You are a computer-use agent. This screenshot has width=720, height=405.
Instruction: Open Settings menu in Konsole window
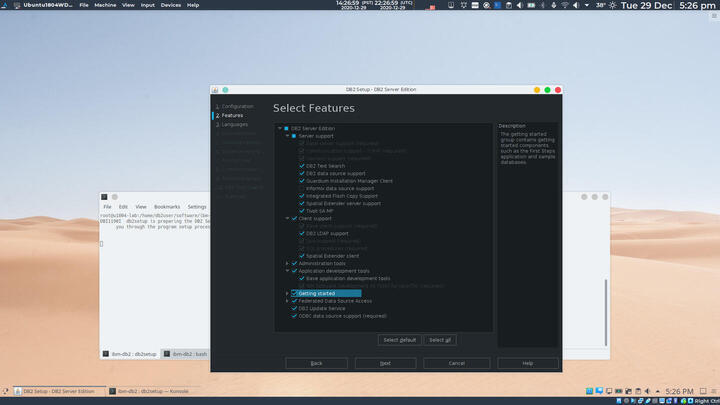[x=197, y=207]
